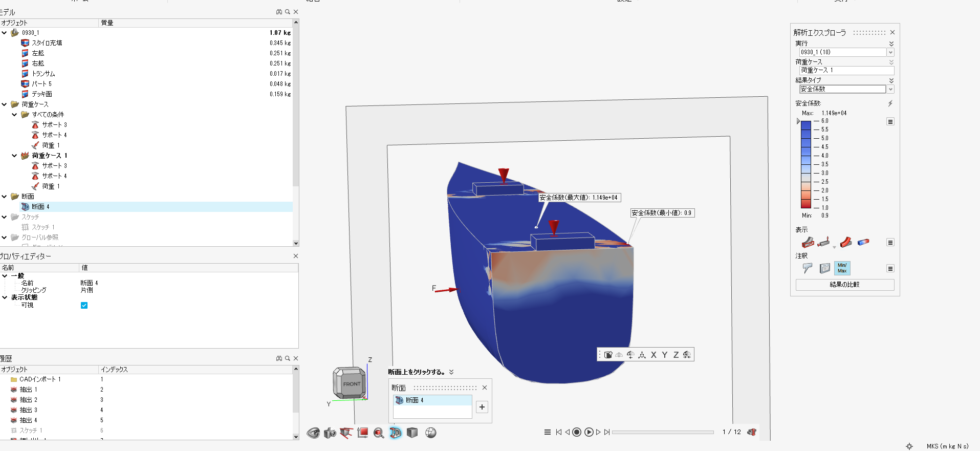The height and width of the screenshot is (451, 980).
Task: Click the 結果の比較 button
Action: click(x=845, y=285)
